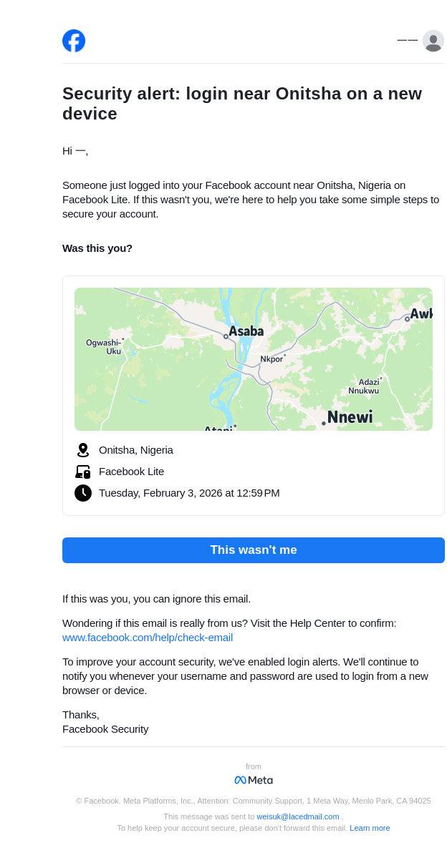Click the Meta logo in footer
447x868 pixels.
tap(254, 780)
